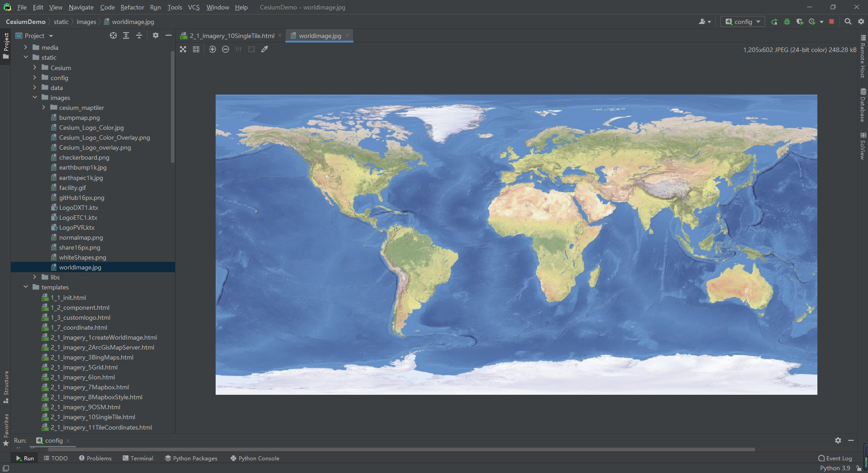Viewport: 868px width, 473px height.
Task: Open Structure tool window stripe
Action: coord(6,387)
